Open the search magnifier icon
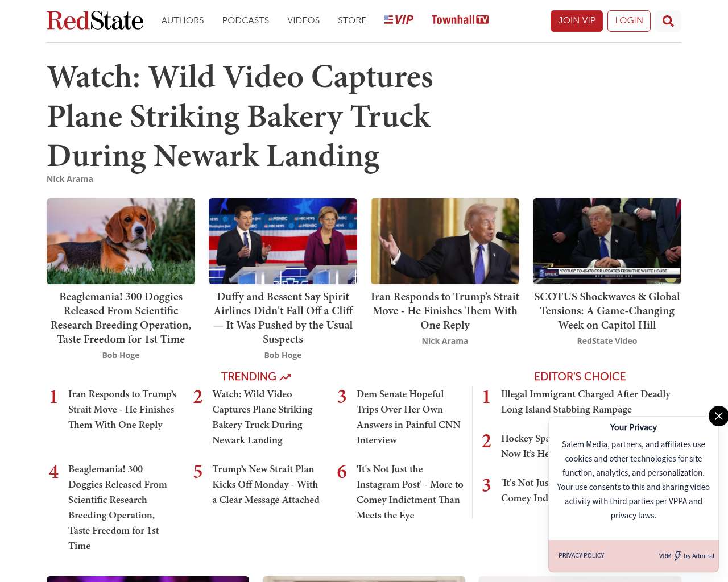The height and width of the screenshot is (582, 728). pos(668,21)
